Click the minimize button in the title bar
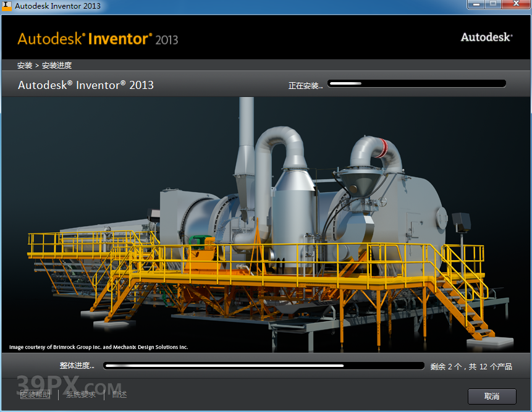 coord(476,4)
